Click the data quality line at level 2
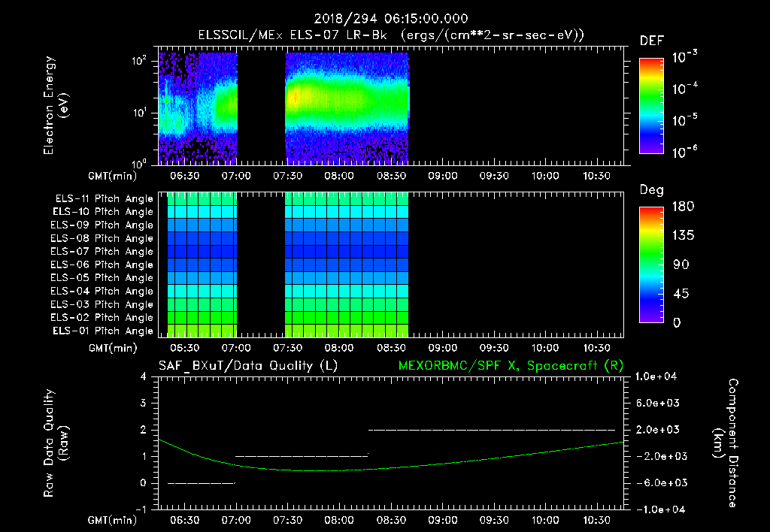Screen dimensions: 770x532 tap(492, 430)
